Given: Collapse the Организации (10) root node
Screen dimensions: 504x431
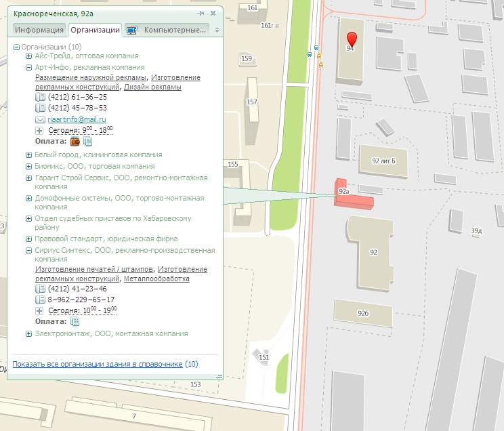Looking at the screenshot, I should coord(17,47).
